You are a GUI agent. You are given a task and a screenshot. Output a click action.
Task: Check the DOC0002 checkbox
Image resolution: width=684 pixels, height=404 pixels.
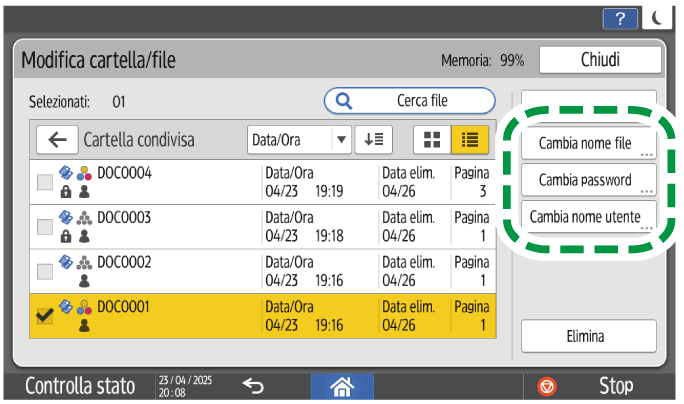[x=45, y=271]
